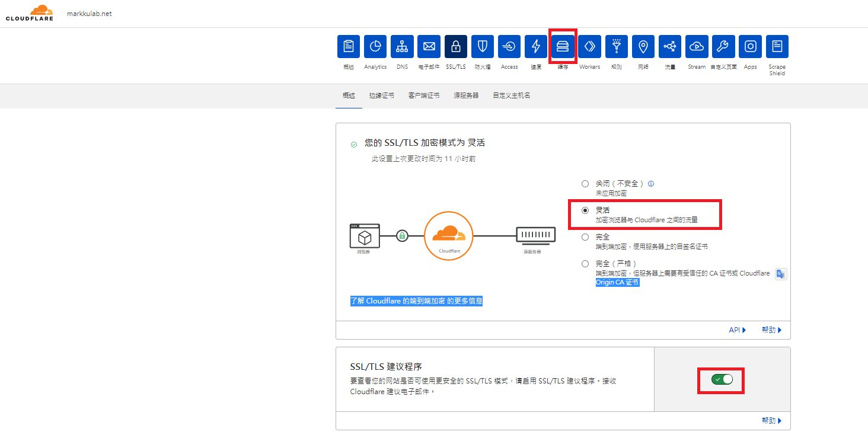Open the Workers icon
868x438 pixels.
[589, 46]
